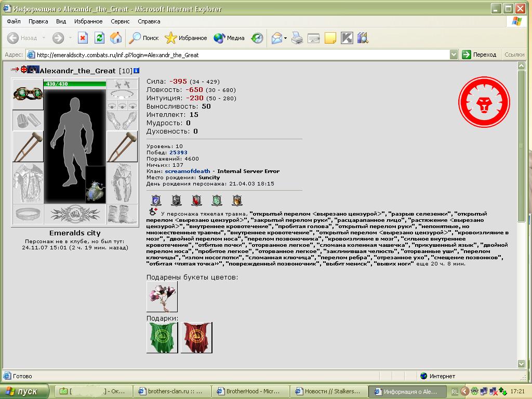Click the blue info icon beside character name
The height and width of the screenshot is (399, 532).
[137, 71]
